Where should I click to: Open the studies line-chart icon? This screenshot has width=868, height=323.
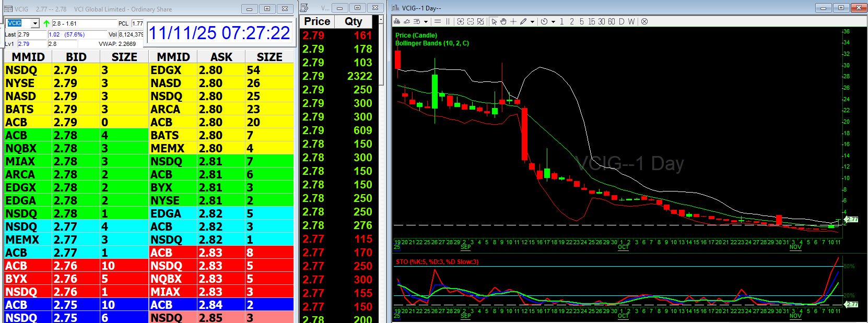(x=407, y=21)
